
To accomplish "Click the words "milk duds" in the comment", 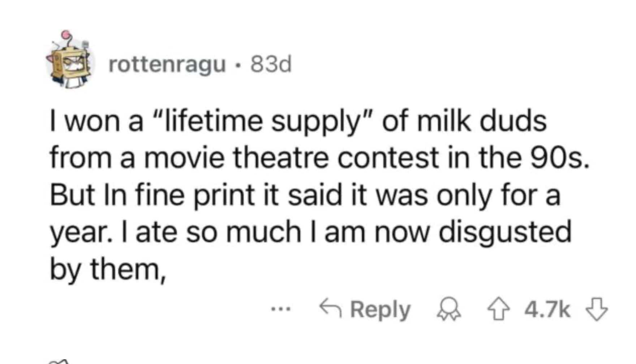I will pyautogui.click(x=482, y=121).
